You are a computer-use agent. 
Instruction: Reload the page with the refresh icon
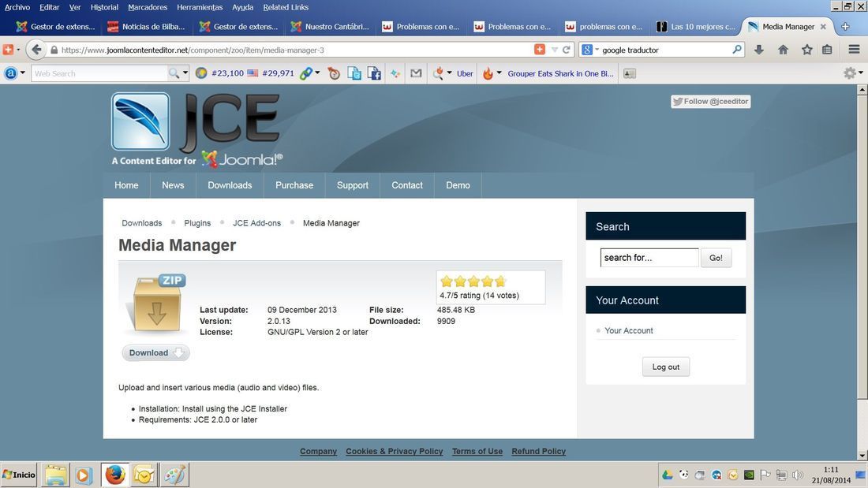(x=567, y=50)
